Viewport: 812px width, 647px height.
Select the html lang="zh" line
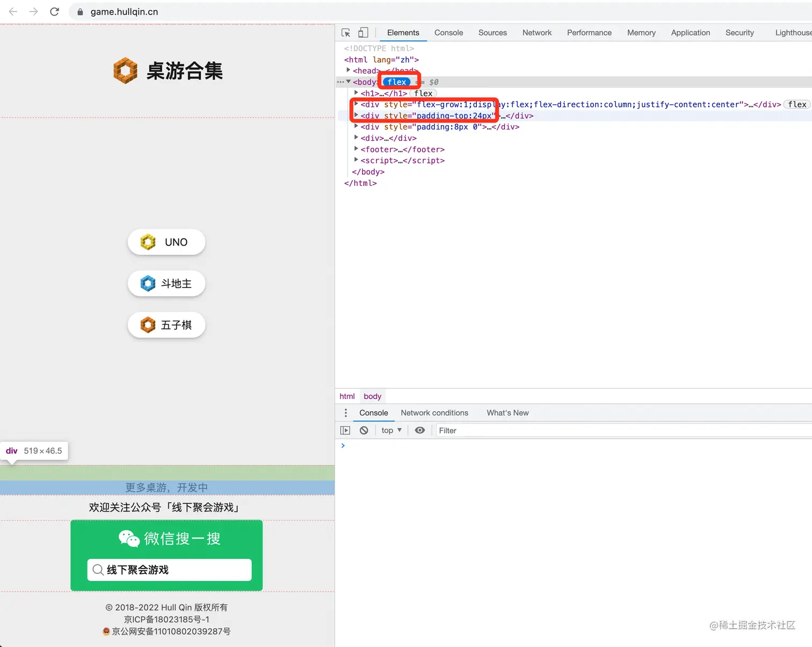[x=381, y=60]
